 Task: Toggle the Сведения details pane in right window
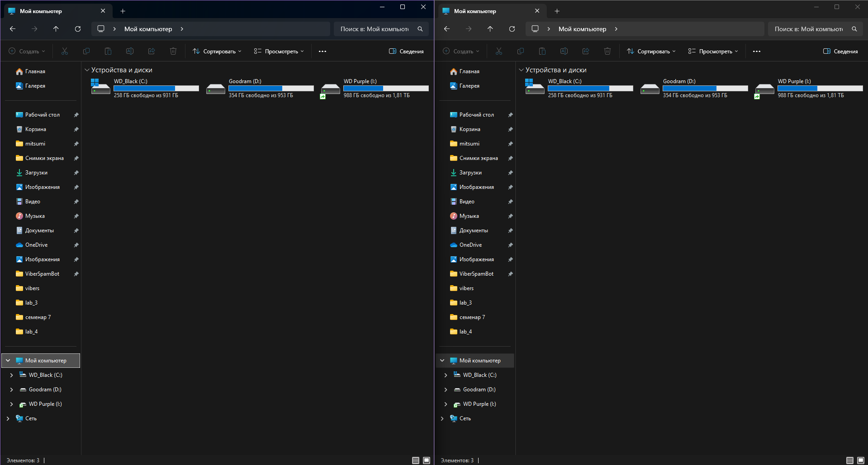(x=840, y=52)
